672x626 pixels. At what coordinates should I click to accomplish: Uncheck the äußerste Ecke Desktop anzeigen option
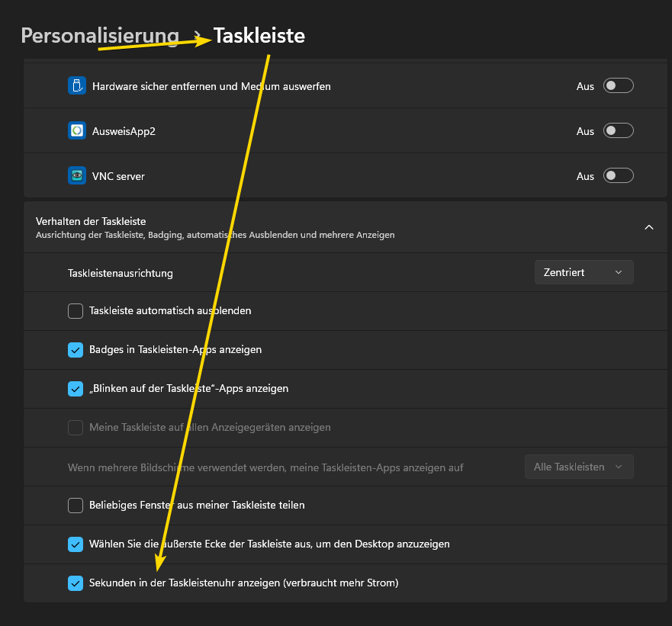(76, 544)
